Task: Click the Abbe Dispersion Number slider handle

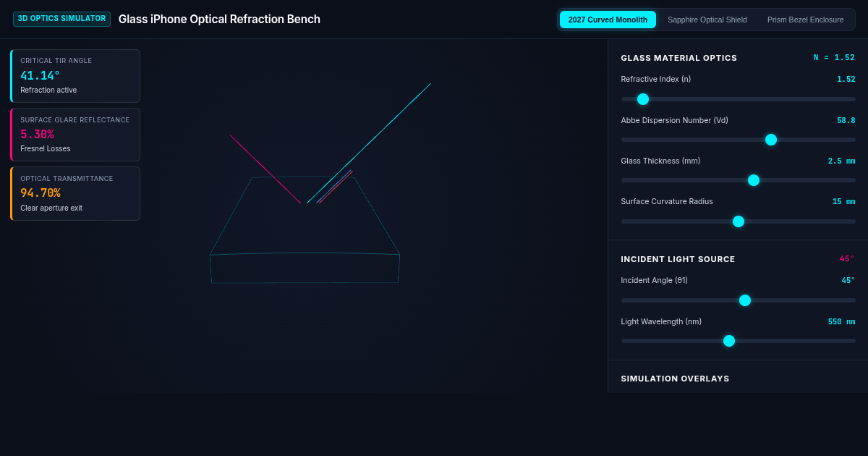Action: pyautogui.click(x=771, y=140)
